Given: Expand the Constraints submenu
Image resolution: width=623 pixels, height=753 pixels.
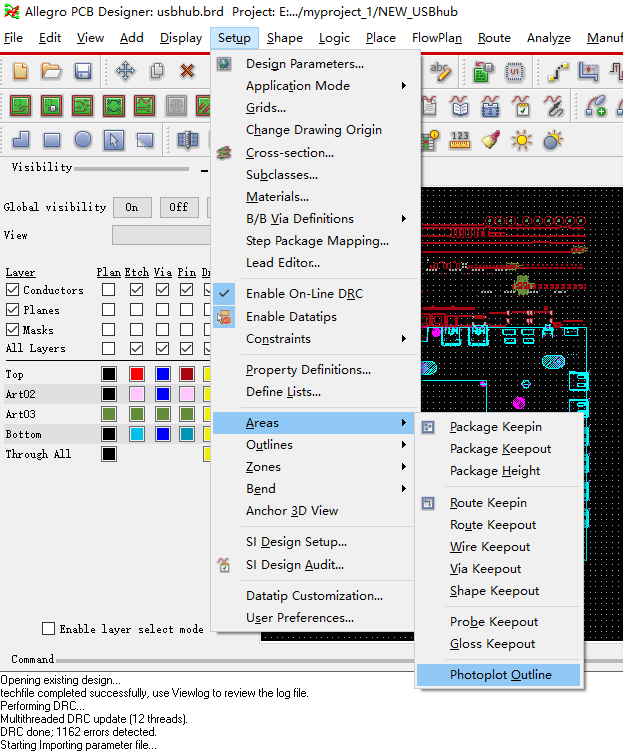Looking at the screenshot, I should click(x=313, y=339).
